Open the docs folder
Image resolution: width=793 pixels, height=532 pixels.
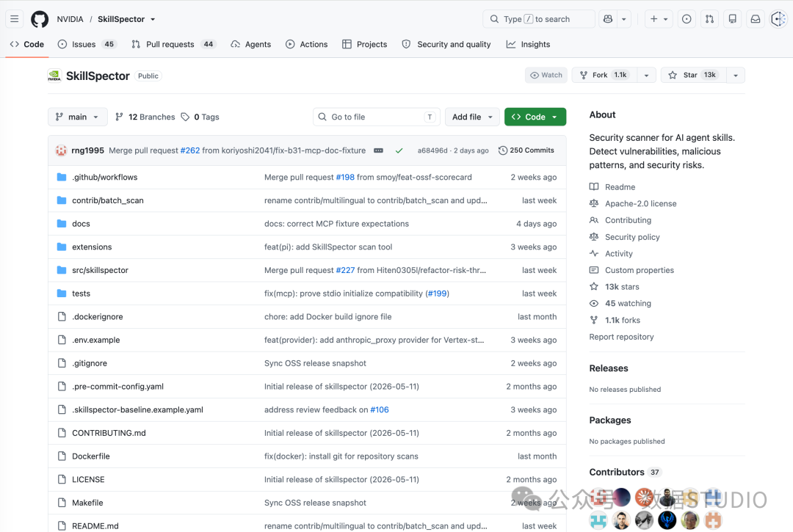coord(81,224)
